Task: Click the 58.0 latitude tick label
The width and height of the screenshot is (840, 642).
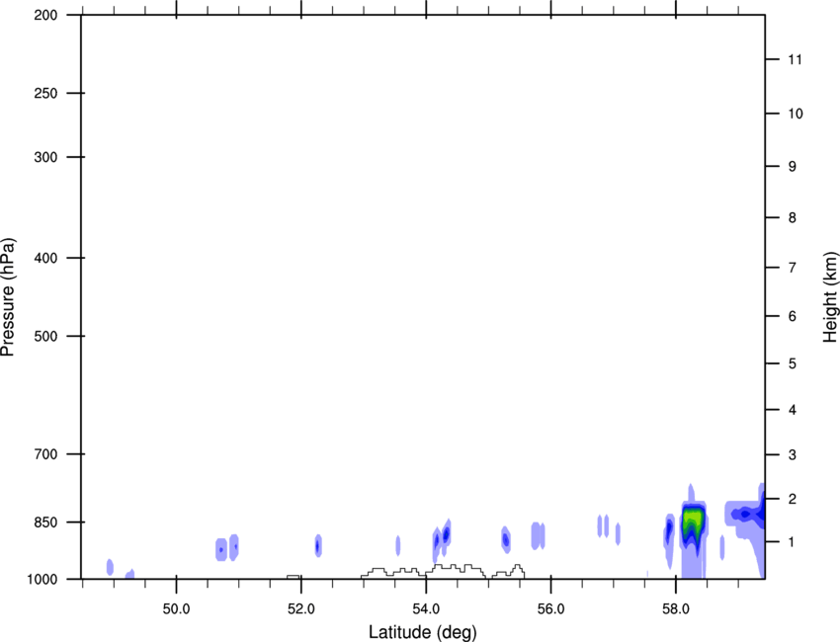Action: 676,609
